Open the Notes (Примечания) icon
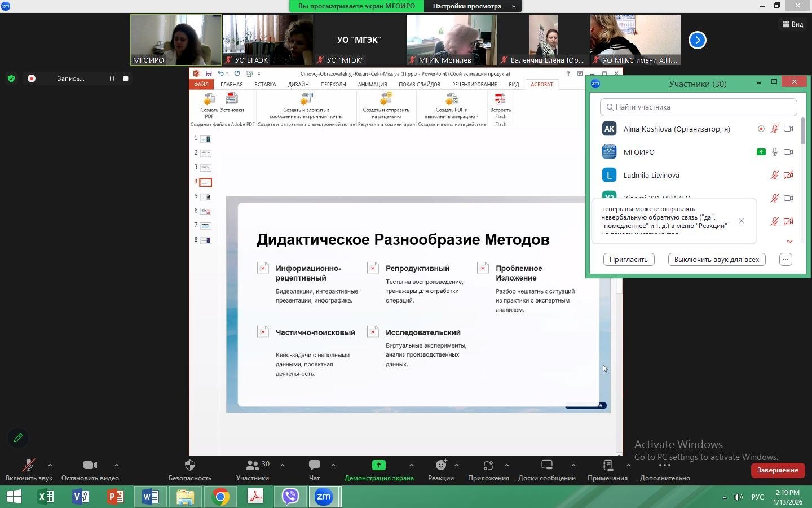Viewport: 812px width, 508px height. click(x=607, y=466)
